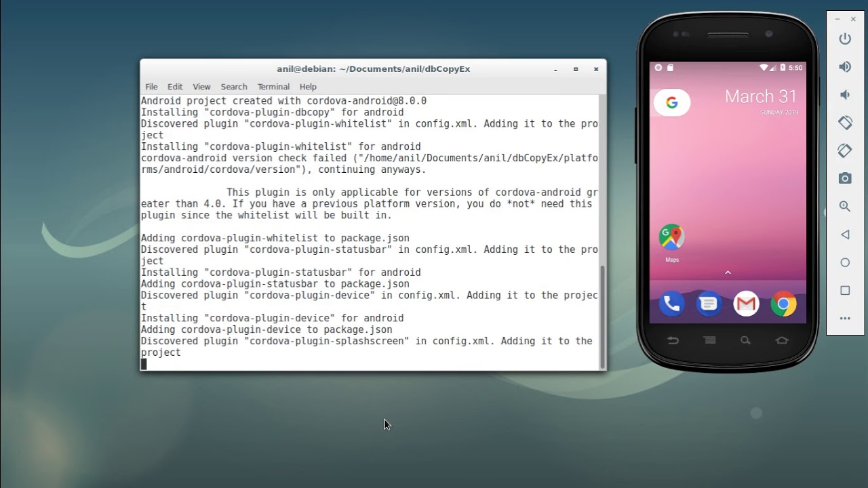Minimize the terminal window
868x488 pixels.
coord(555,69)
